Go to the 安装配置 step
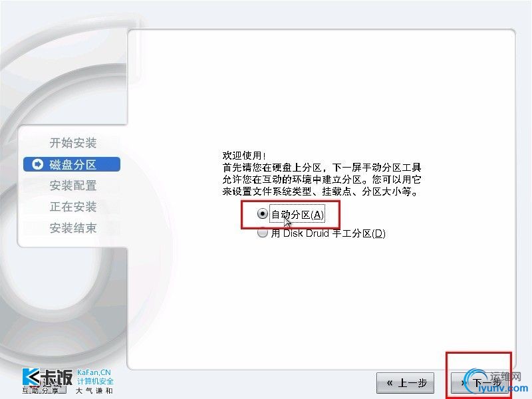The height and width of the screenshot is (399, 532). click(x=73, y=186)
